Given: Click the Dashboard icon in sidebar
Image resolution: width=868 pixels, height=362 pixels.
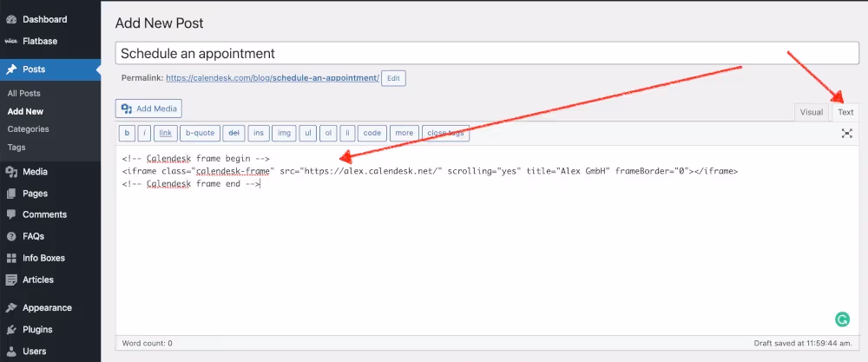Looking at the screenshot, I should pos(11,19).
